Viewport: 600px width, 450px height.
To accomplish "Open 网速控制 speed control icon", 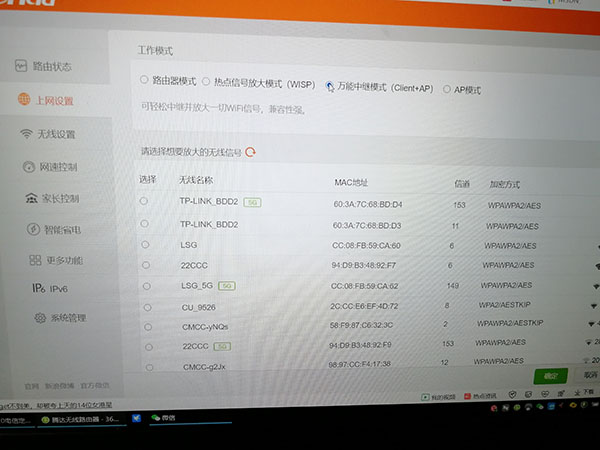I will tap(29, 166).
